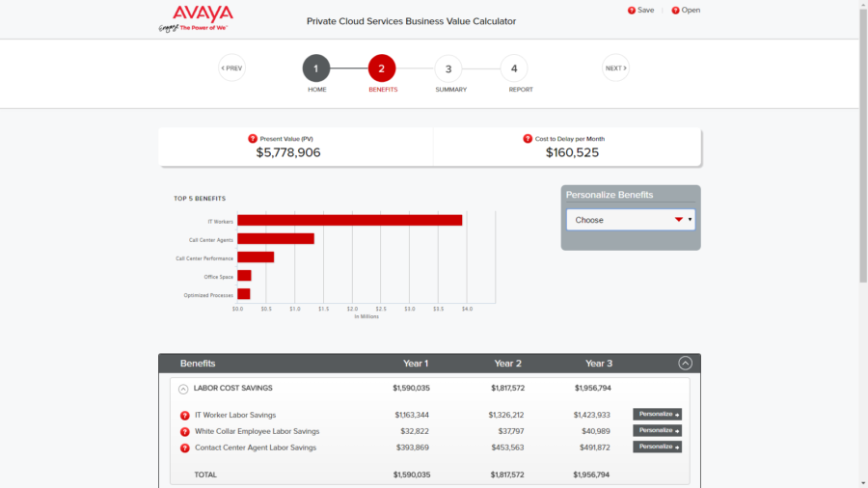
Task: Open the Present Value help icon
Action: [x=253, y=138]
